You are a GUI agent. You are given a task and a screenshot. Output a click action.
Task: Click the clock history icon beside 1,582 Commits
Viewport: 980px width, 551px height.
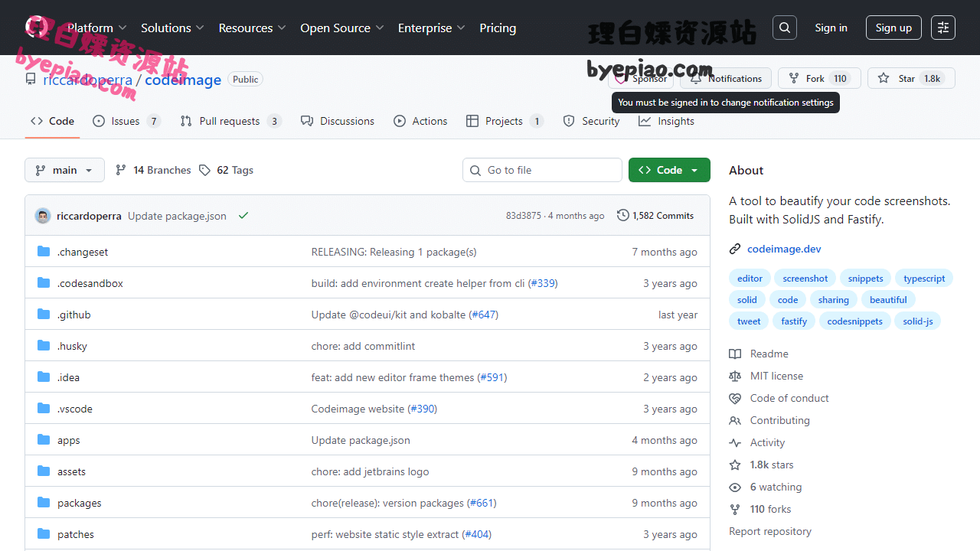click(623, 216)
